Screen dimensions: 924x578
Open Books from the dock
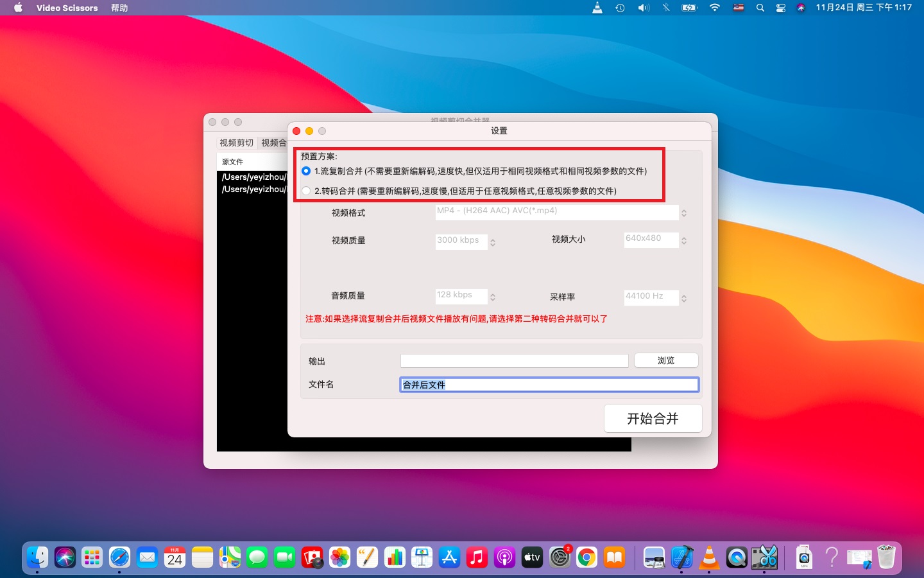pos(614,557)
